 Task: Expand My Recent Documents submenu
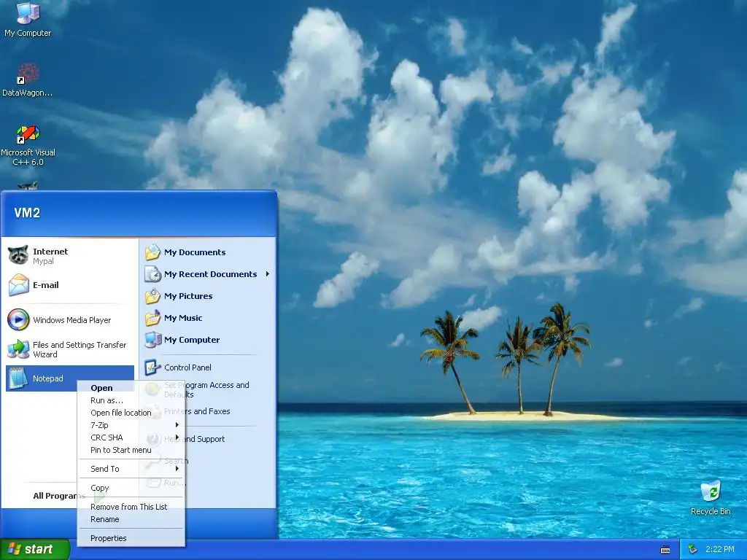point(268,274)
